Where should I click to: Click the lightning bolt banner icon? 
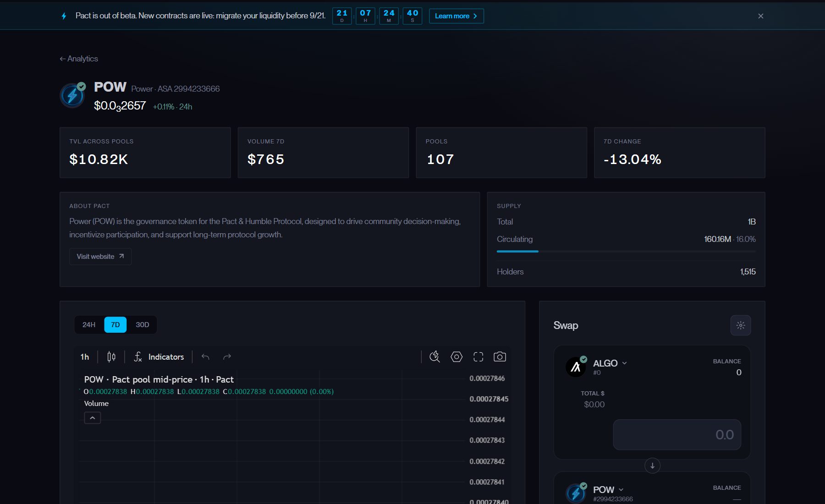coord(64,16)
